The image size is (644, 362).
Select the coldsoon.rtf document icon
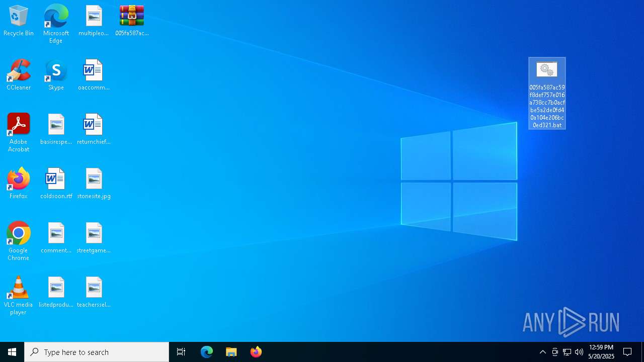coord(56,184)
